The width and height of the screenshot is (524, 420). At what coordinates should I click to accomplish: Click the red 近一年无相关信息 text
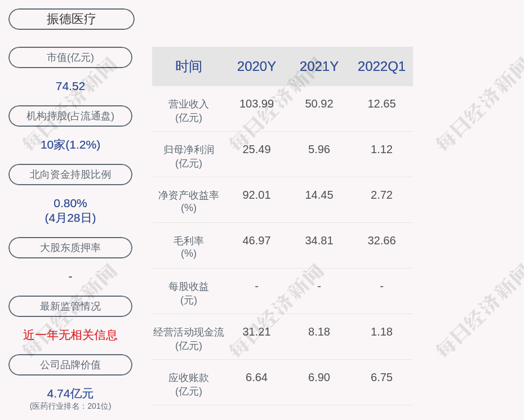click(70, 335)
